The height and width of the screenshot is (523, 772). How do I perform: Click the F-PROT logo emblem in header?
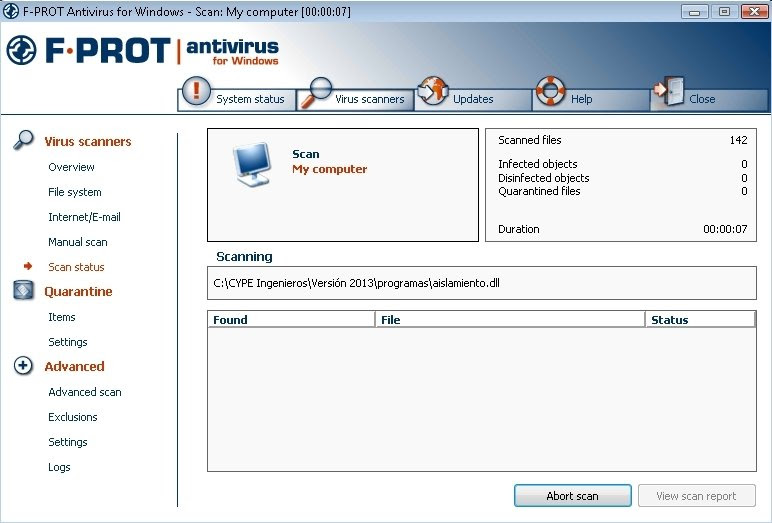tap(21, 50)
